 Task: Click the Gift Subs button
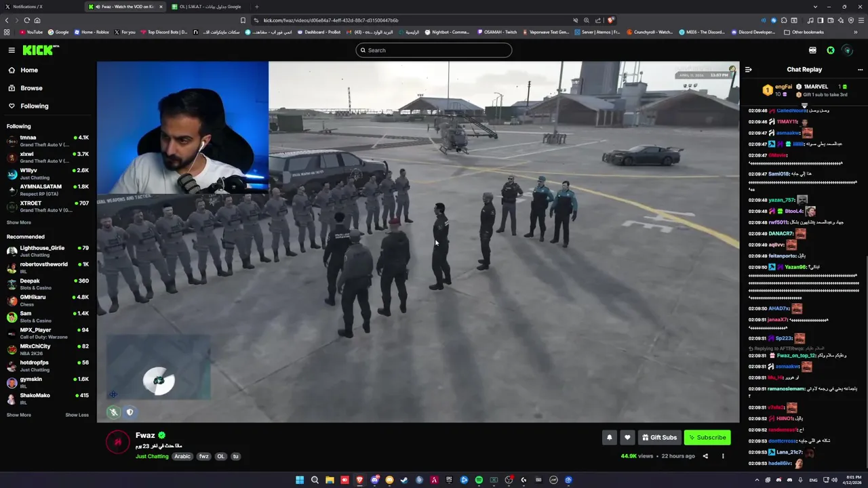click(659, 437)
